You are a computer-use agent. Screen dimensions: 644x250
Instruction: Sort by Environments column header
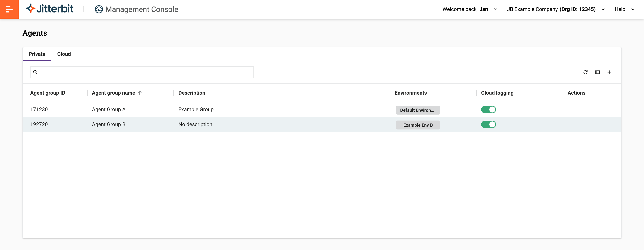point(411,93)
